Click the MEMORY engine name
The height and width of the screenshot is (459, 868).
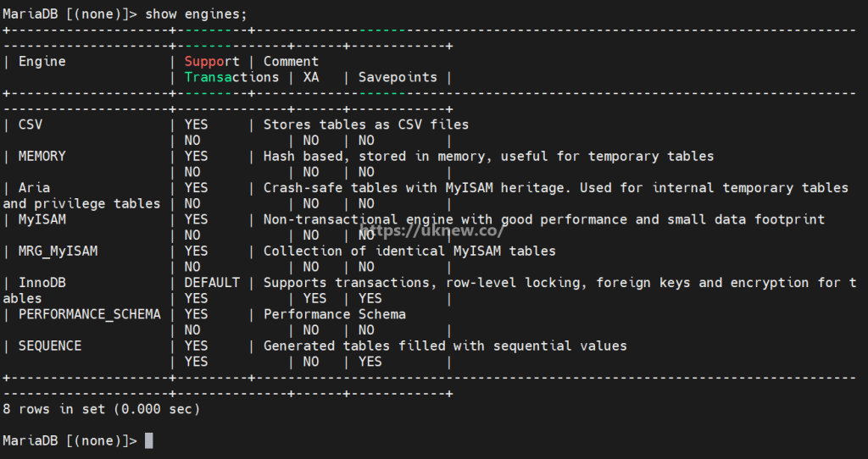point(42,156)
